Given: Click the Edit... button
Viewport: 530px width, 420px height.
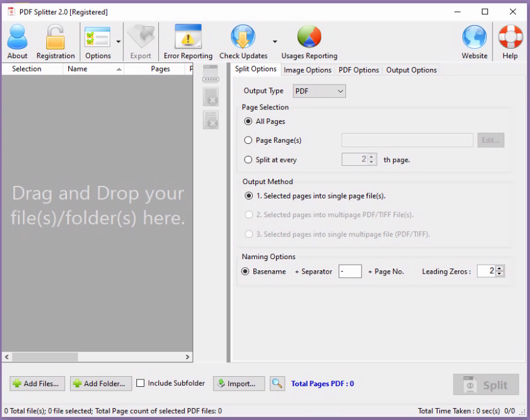Looking at the screenshot, I should click(491, 140).
